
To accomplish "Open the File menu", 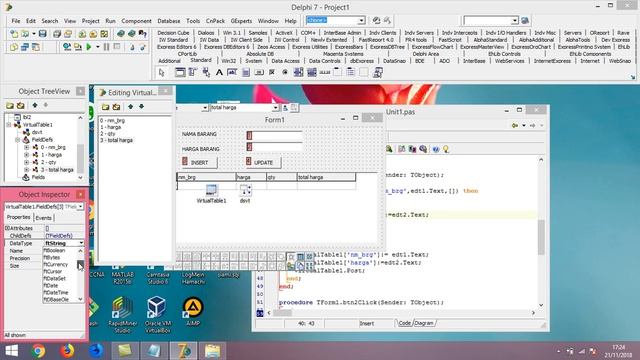I will [16, 21].
